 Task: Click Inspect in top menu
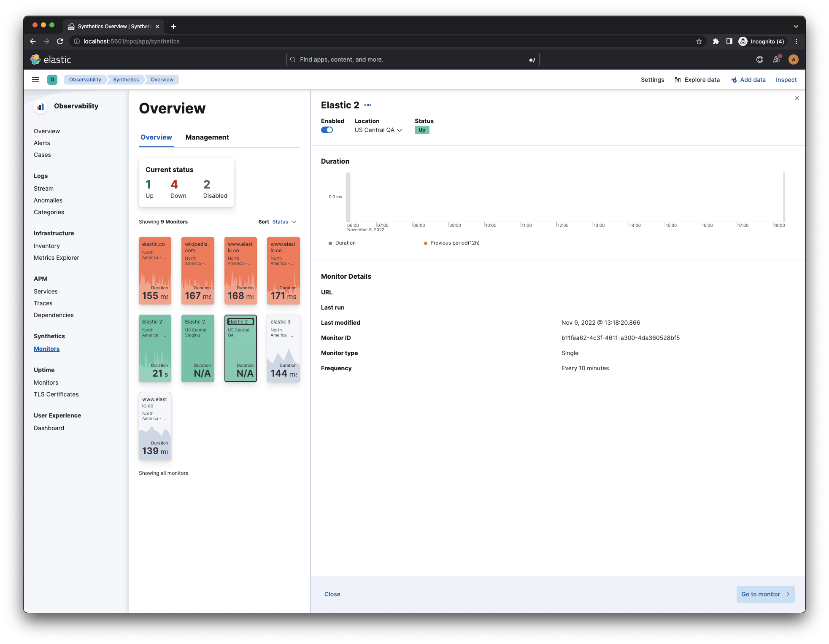coord(786,80)
